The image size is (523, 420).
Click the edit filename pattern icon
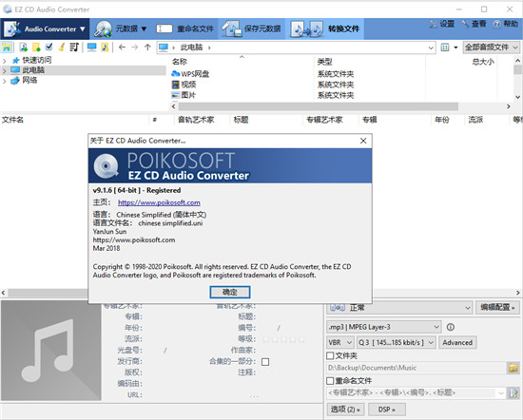(513, 392)
